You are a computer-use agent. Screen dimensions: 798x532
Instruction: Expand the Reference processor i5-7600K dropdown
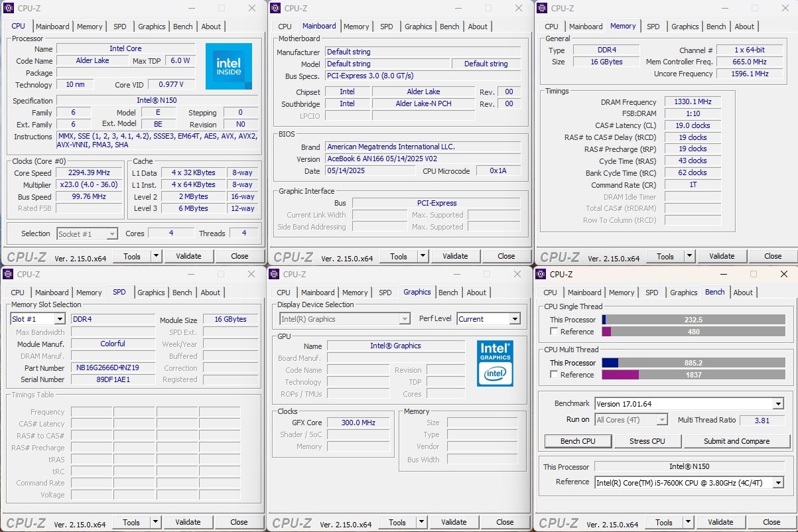pos(778,483)
